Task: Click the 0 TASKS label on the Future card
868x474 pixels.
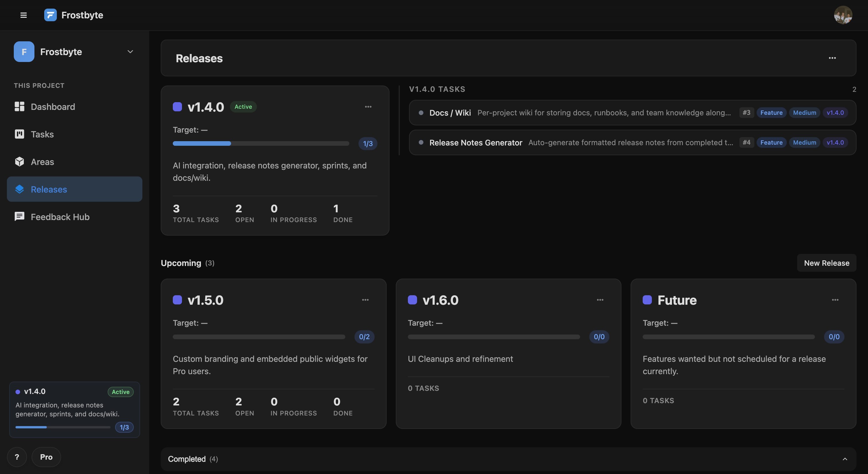Action: [658, 401]
